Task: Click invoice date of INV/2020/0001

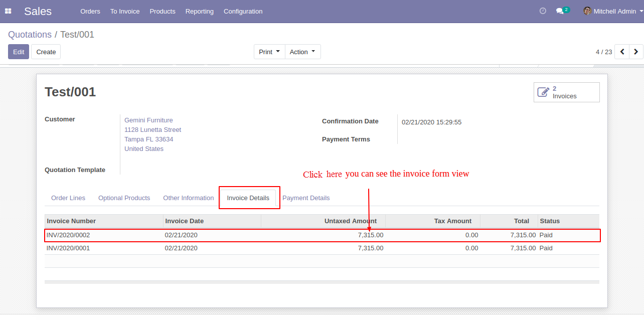Action: click(181, 248)
